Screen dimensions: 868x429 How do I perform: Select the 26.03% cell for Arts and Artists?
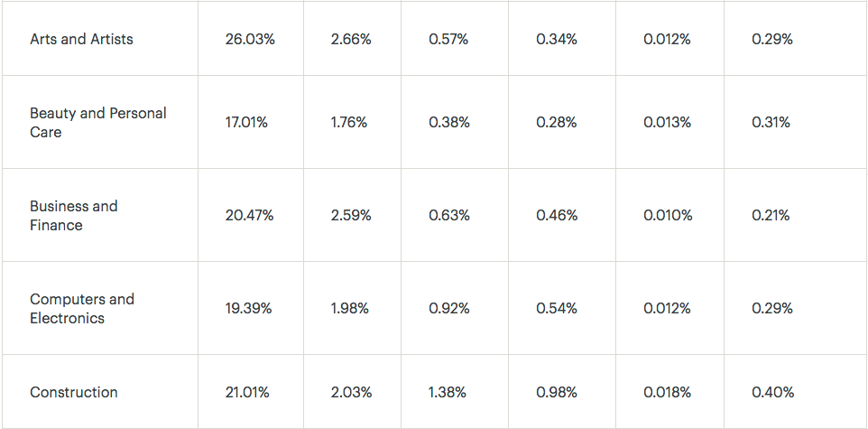[x=250, y=40]
